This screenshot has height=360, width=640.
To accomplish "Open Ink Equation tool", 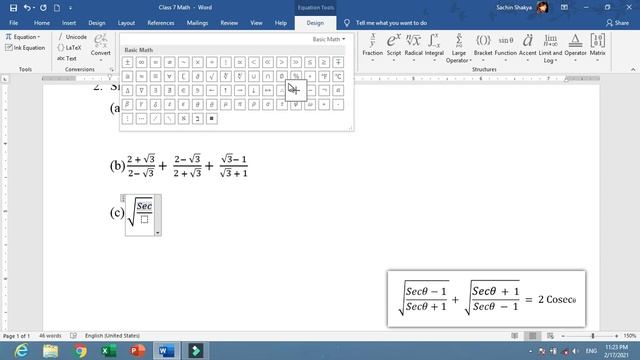I will click(25, 48).
